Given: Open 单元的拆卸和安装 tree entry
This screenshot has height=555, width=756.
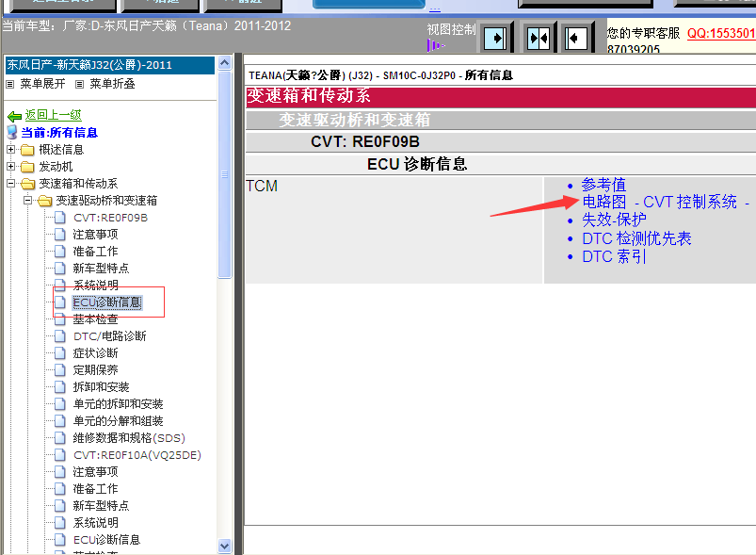Looking at the screenshot, I should coord(118,404).
